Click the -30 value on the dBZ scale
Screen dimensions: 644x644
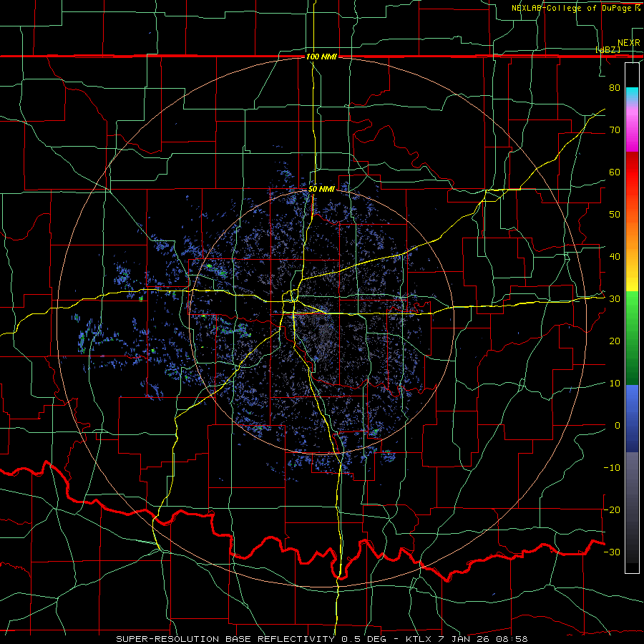pyautogui.click(x=612, y=552)
